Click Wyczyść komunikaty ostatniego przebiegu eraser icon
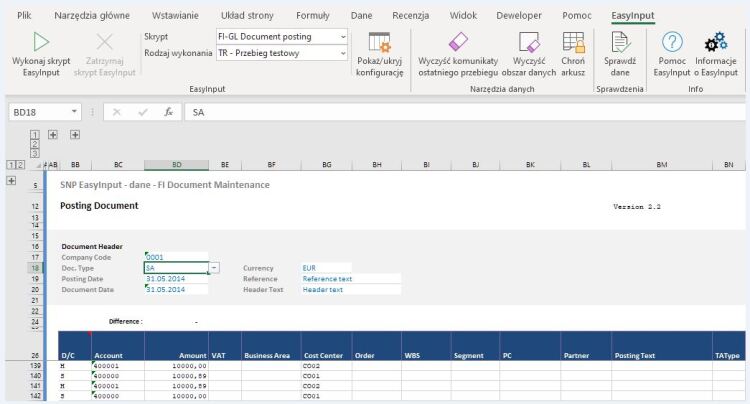Viewport: 750px width, 404px height. click(x=458, y=42)
